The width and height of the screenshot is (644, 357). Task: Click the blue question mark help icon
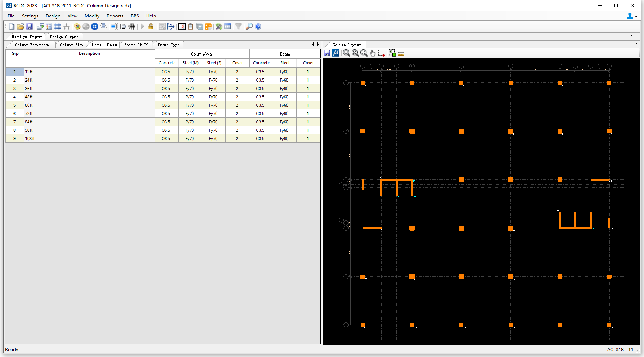click(258, 27)
